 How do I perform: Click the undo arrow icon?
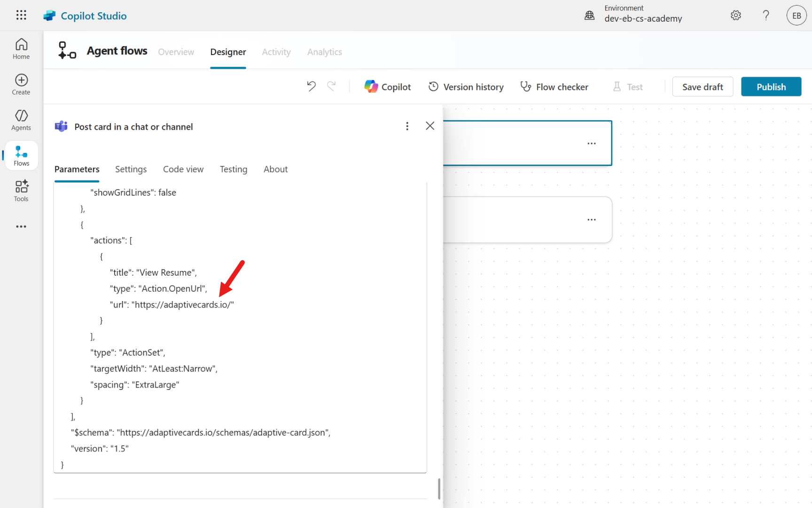click(x=311, y=87)
